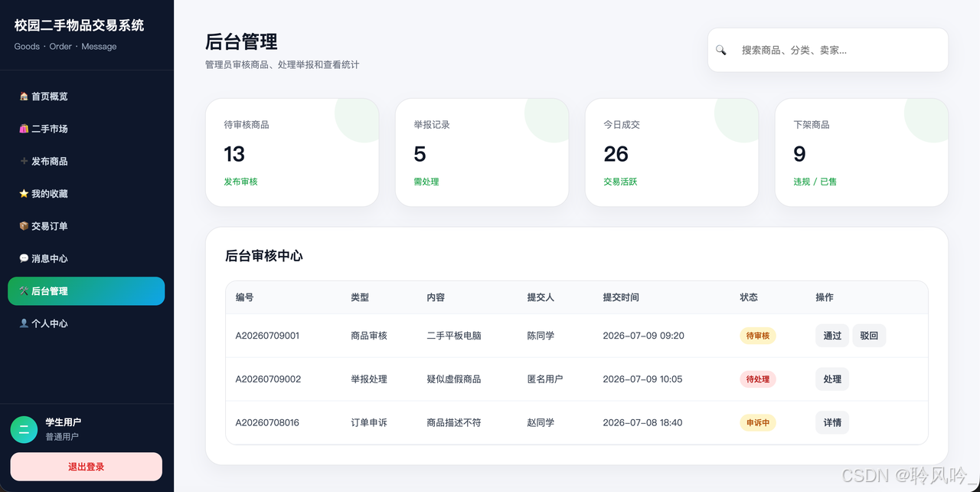980x492 pixels.
Task: Open 交易订单 menu item
Action: click(86, 226)
